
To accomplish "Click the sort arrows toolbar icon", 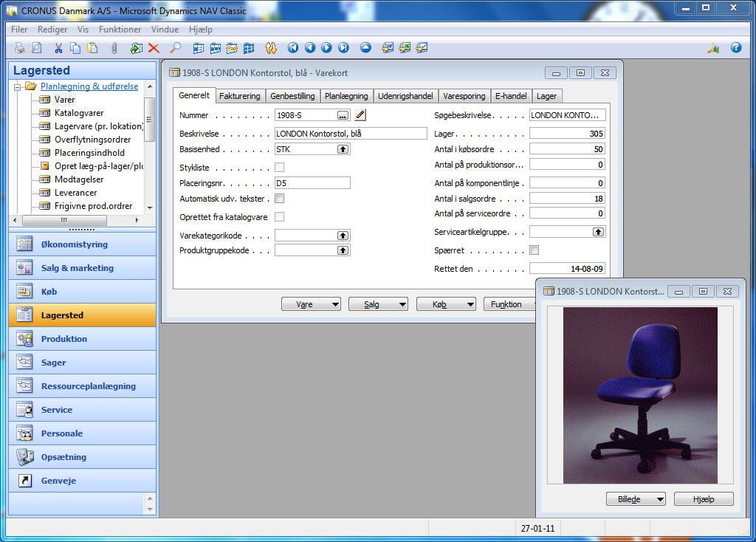I will [x=271, y=48].
